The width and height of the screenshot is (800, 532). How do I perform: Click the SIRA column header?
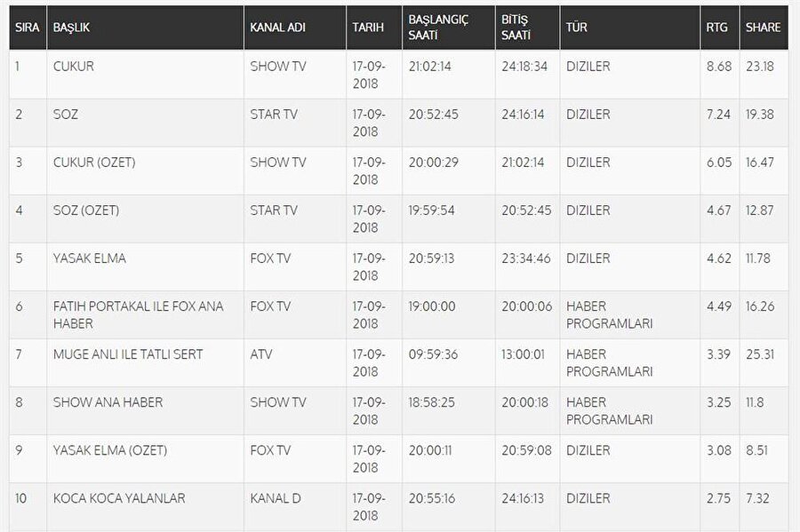coord(28,28)
